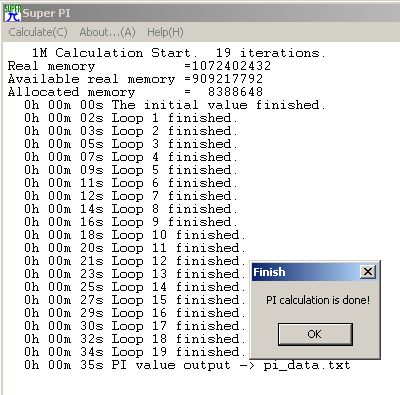Open the About...(A) menu
Screen dimensions: 400x395
pos(107,32)
